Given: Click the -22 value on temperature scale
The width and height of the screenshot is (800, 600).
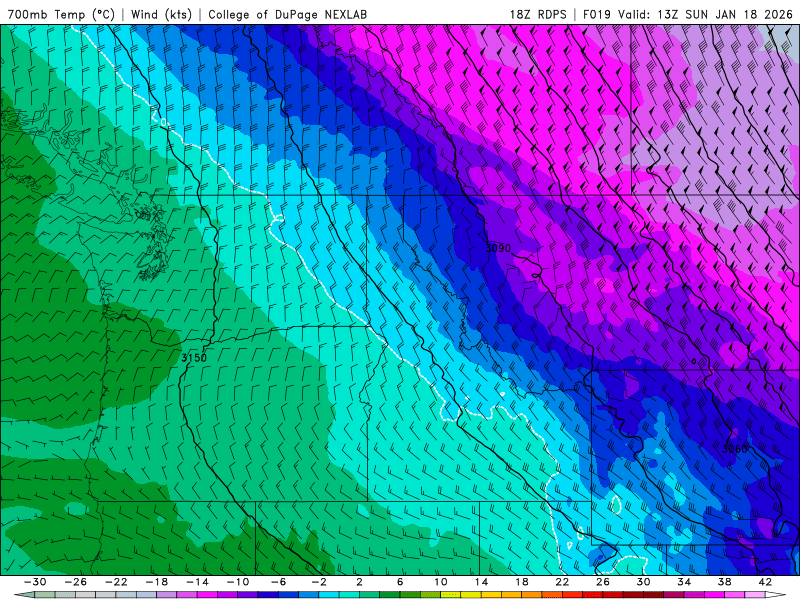Looking at the screenshot, I should 116,582.
